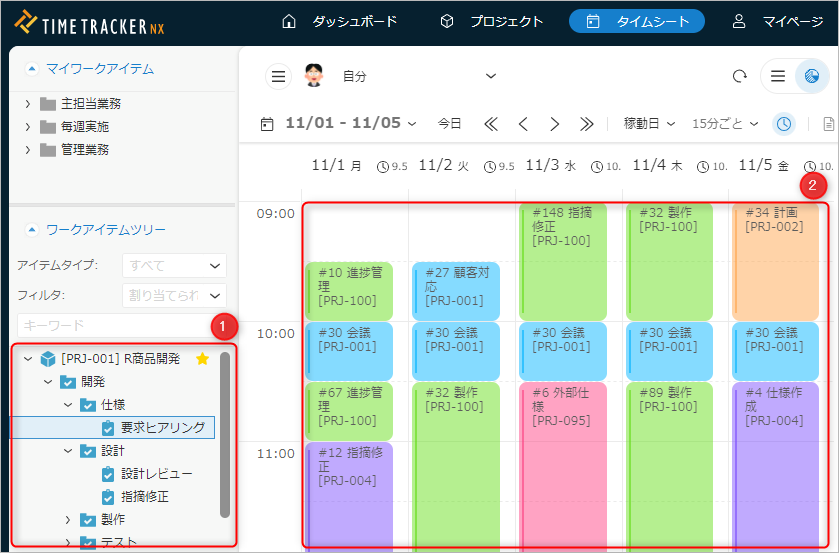The image size is (839, 553).
Task: Switch to the round chart view toggle
Action: pos(811,76)
